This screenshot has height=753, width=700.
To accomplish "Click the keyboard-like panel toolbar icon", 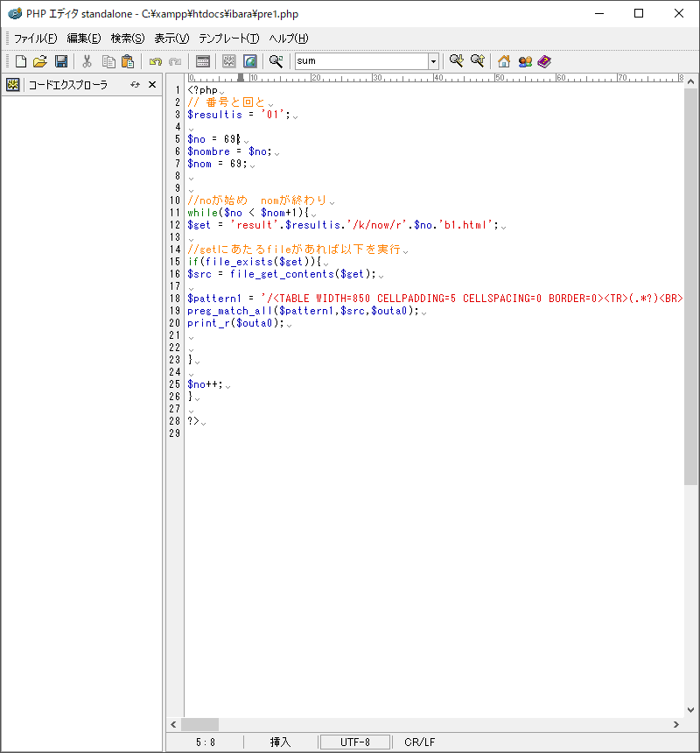I will tap(203, 61).
